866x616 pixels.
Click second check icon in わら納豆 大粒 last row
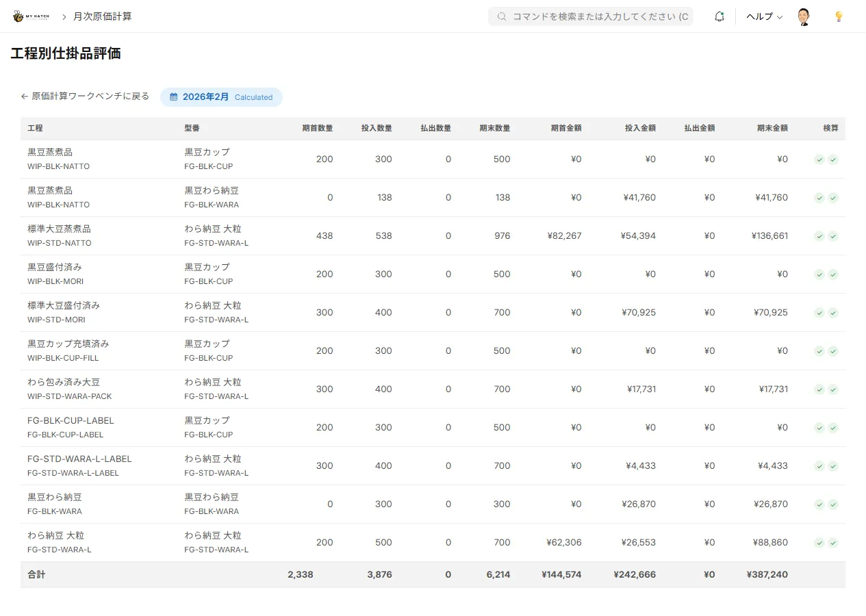click(x=833, y=543)
